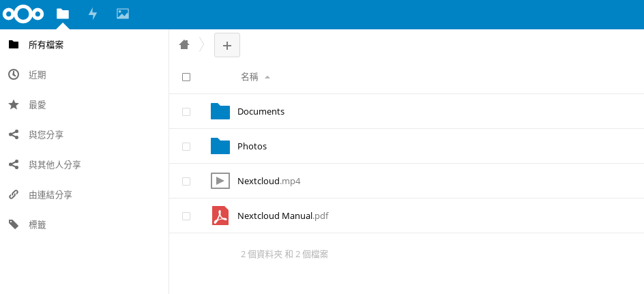Go to home directory breadcrumb icon
Image resolution: width=644 pixels, height=294 pixels.
pos(184,44)
